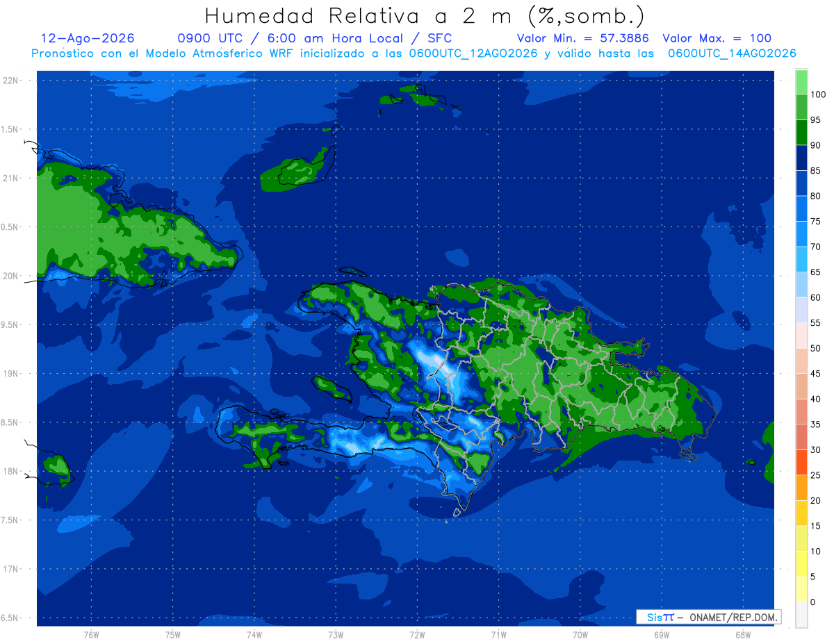This screenshot has width=834, height=644.
Task: Click the legend swatch between 75 and 80
Action: [x=801, y=208]
